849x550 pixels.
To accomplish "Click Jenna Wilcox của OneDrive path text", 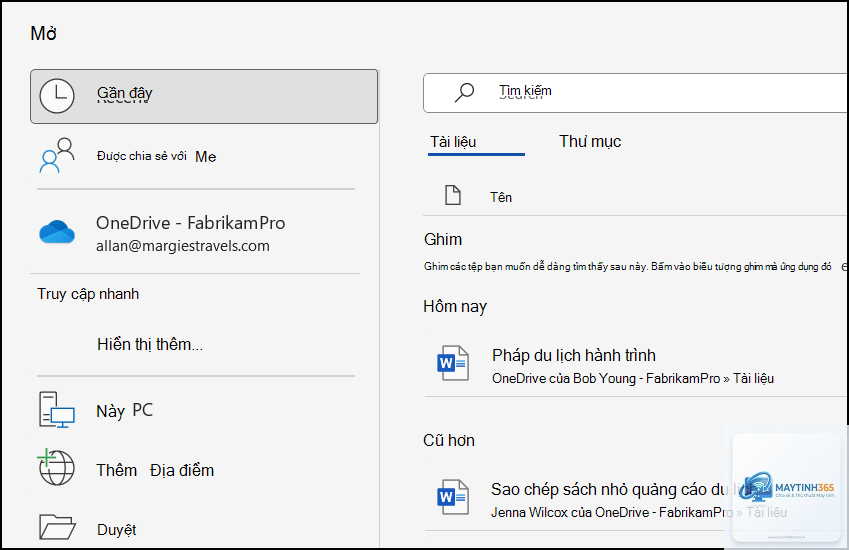I will (639, 512).
